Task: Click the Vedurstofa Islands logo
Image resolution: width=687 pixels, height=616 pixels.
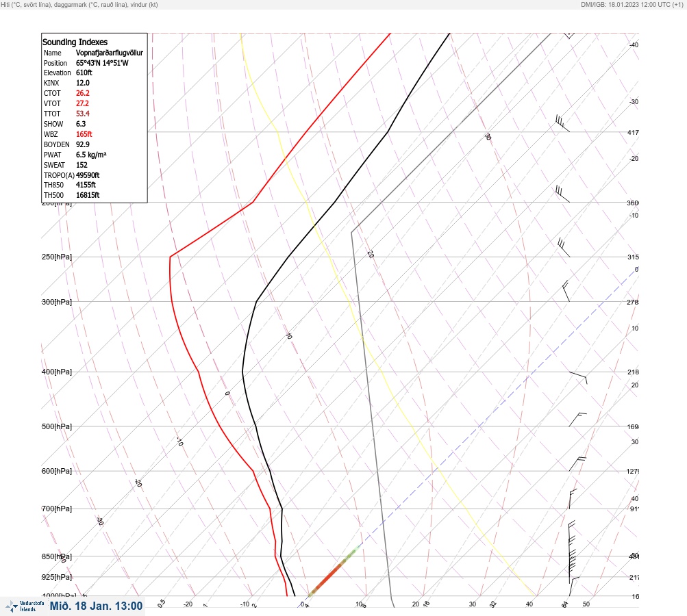Action: pyautogui.click(x=25, y=606)
